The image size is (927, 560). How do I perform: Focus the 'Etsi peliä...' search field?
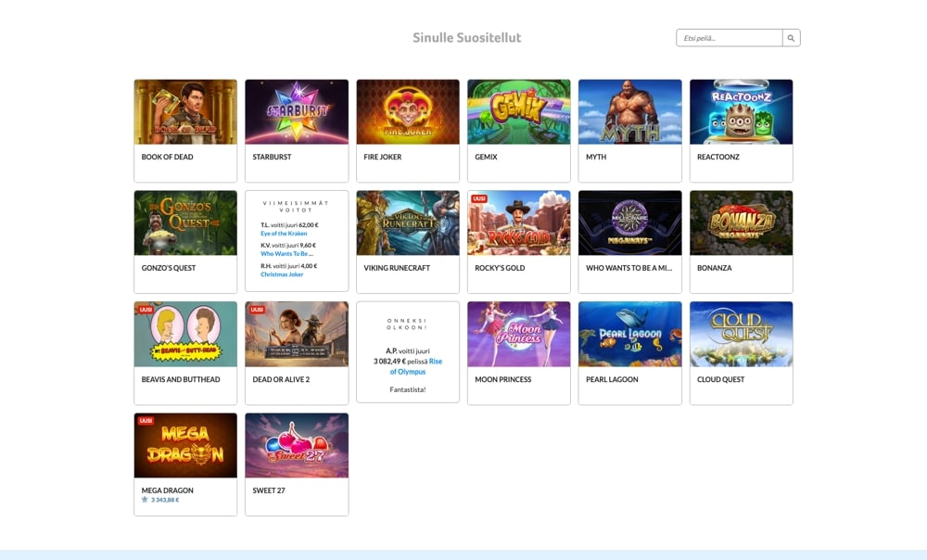pos(730,38)
